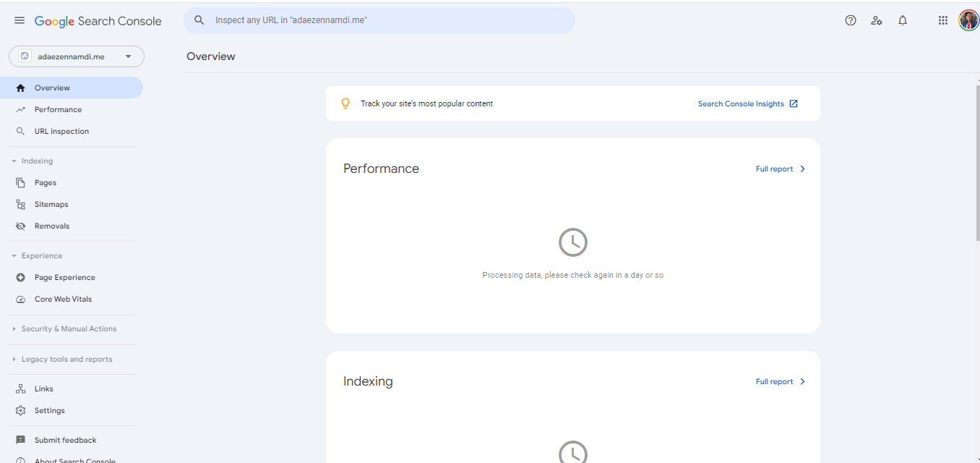Open notifications bell
Image resolution: width=980 pixels, height=463 pixels.
click(x=903, y=20)
